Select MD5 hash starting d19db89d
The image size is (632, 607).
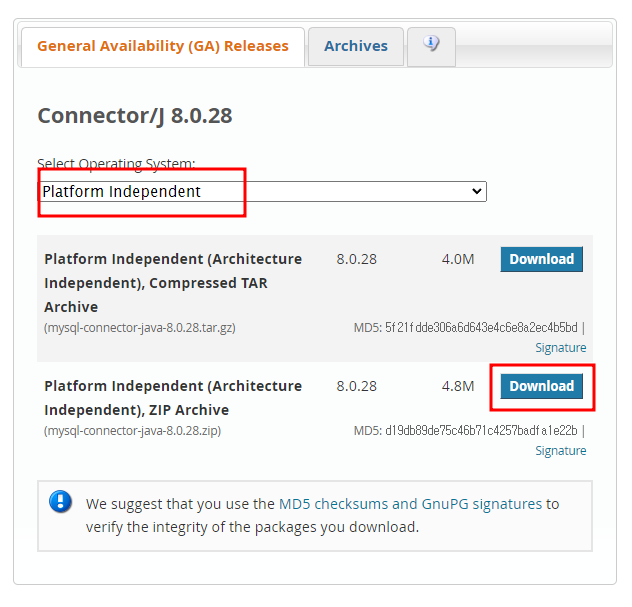481,430
